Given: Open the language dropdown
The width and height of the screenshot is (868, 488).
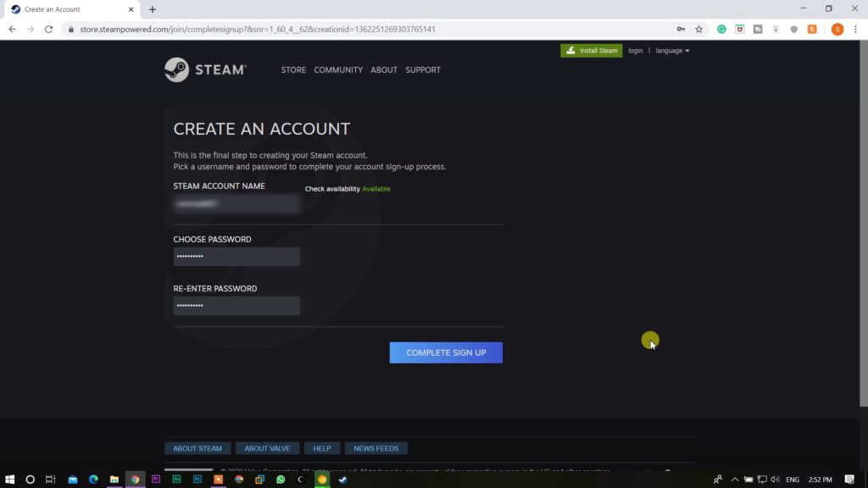Looking at the screenshot, I should point(672,50).
